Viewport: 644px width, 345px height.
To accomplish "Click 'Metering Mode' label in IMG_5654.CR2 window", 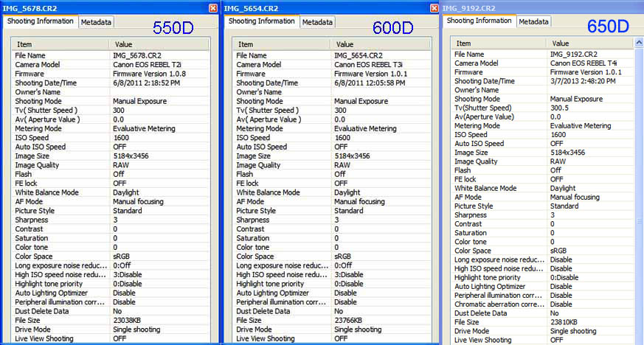I will click(x=260, y=128).
